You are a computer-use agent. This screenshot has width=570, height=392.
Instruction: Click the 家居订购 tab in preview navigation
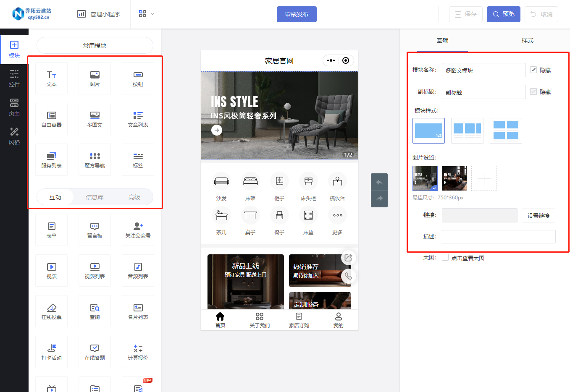tap(299, 320)
